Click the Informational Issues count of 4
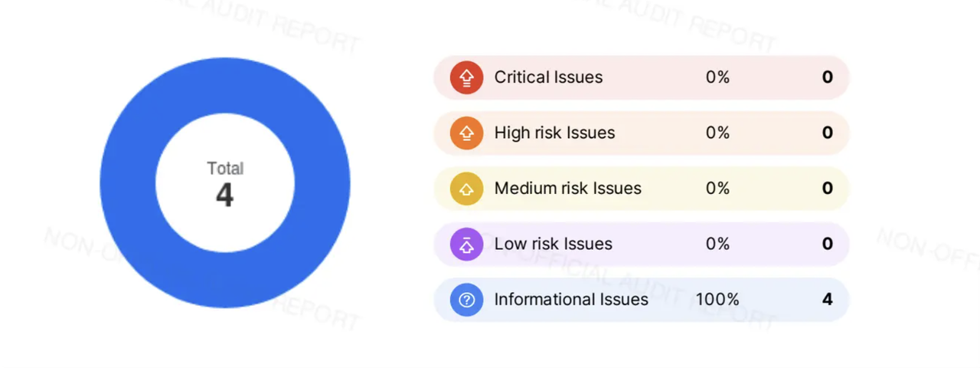This screenshot has width=980, height=368. coord(827,300)
